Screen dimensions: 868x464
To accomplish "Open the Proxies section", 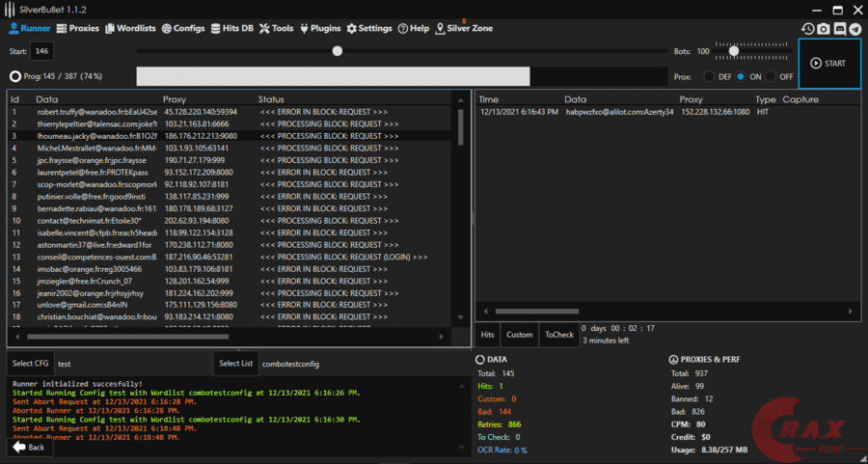I will tap(77, 29).
